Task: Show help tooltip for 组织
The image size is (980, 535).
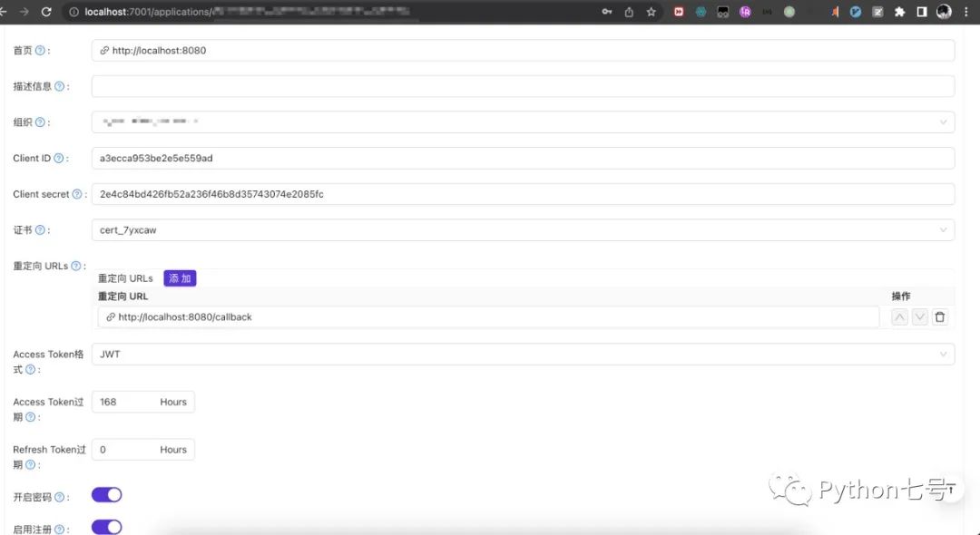Action: coord(40,122)
